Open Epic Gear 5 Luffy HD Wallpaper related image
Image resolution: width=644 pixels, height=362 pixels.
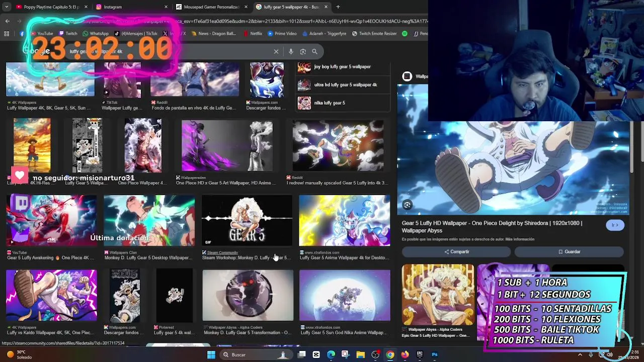pos(438,295)
